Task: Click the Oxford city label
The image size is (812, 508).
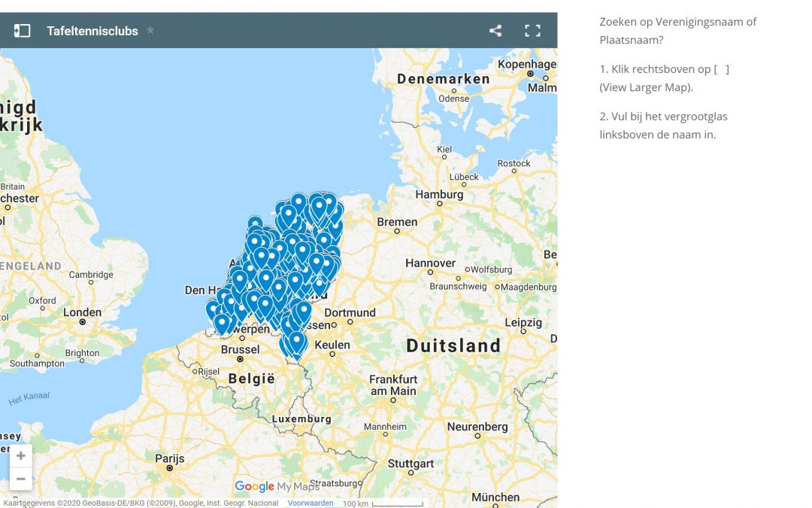Action: [x=42, y=300]
